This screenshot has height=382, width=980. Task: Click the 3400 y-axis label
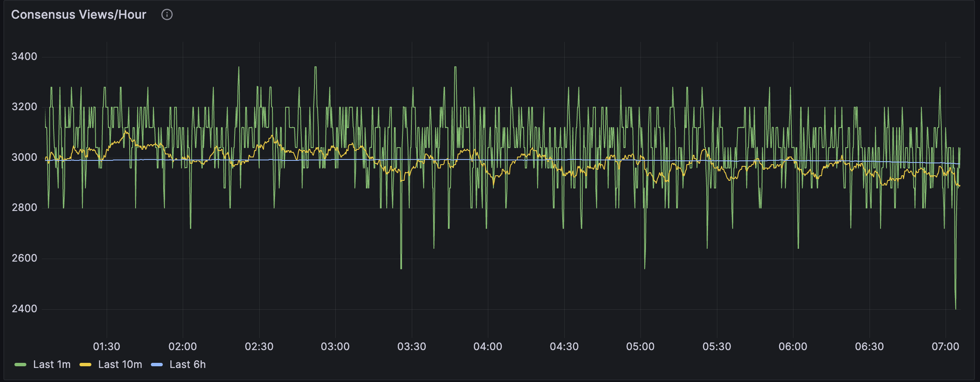coord(24,57)
